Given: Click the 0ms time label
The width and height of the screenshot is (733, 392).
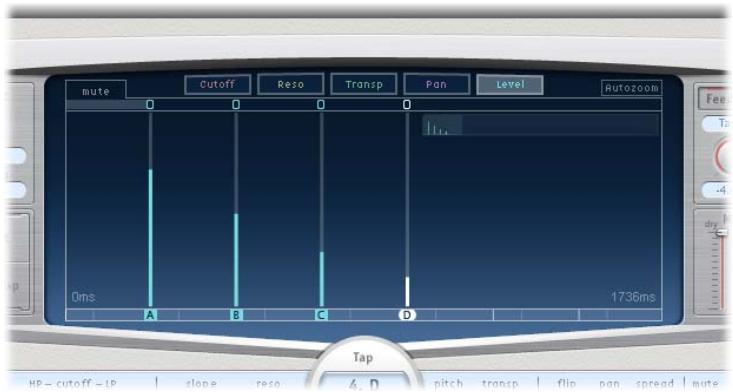Looking at the screenshot, I should click(x=83, y=297).
